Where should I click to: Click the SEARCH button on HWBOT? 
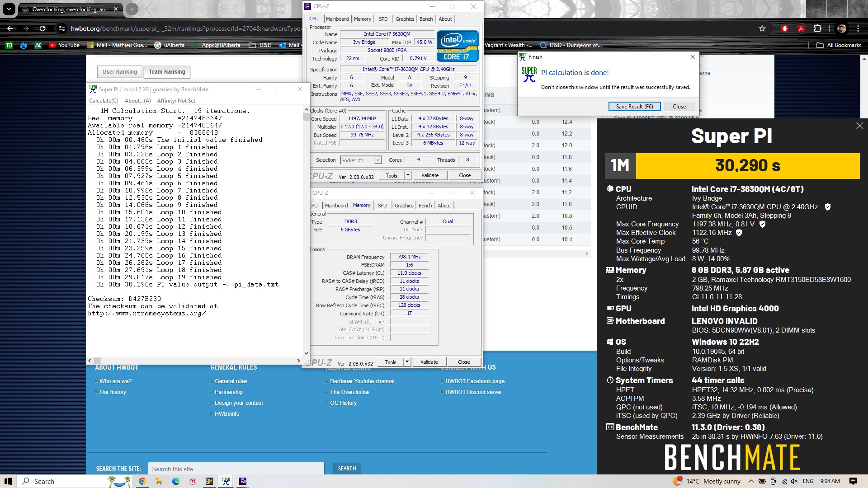(x=347, y=469)
